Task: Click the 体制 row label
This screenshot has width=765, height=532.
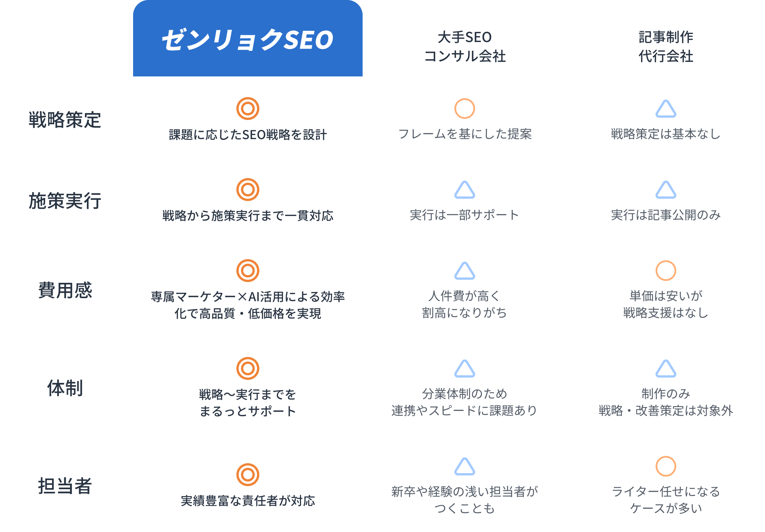Action: 65,388
